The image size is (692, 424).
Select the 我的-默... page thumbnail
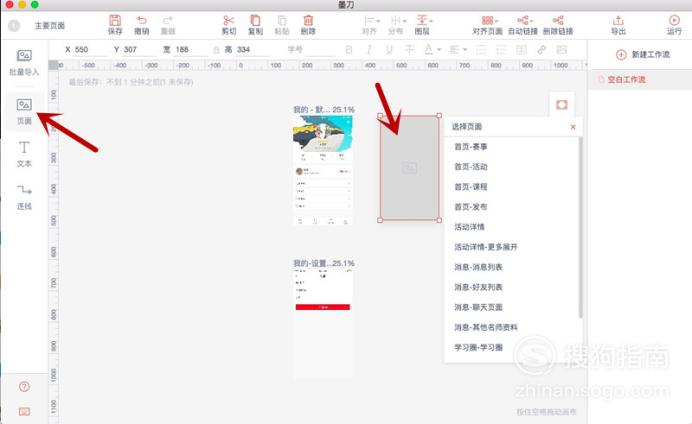(323, 170)
